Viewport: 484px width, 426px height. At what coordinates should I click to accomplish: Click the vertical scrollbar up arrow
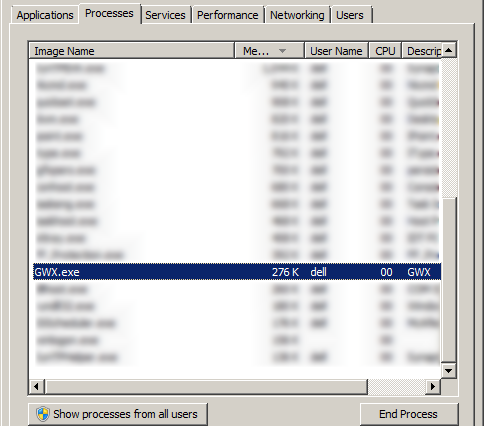(449, 51)
